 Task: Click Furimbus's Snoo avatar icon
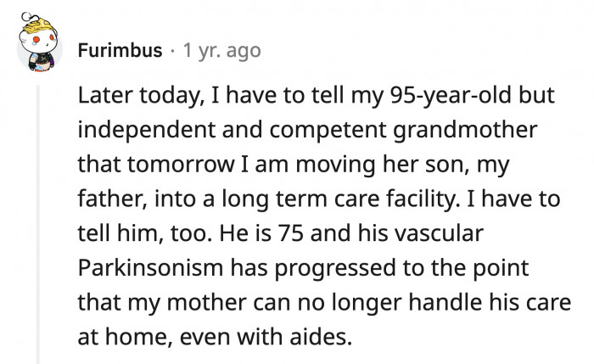pos(39,48)
